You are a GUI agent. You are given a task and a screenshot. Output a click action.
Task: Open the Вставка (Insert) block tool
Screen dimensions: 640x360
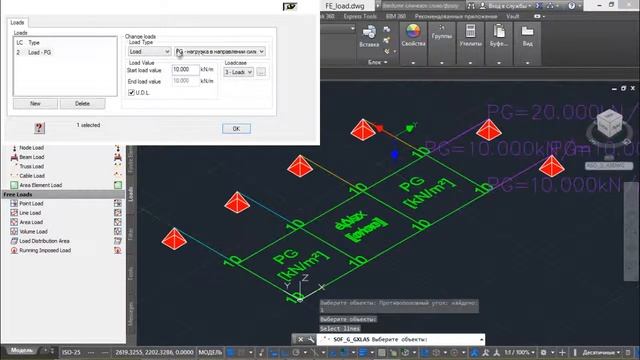tap(369, 36)
